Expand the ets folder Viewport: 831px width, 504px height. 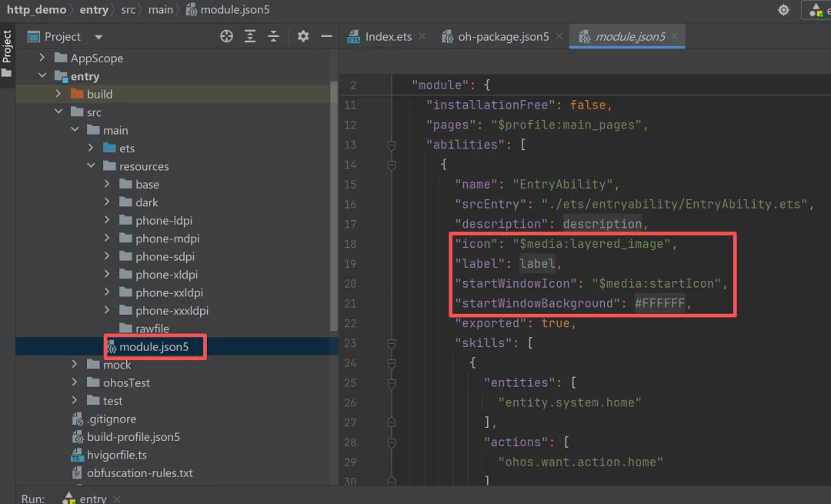pyautogui.click(x=91, y=147)
